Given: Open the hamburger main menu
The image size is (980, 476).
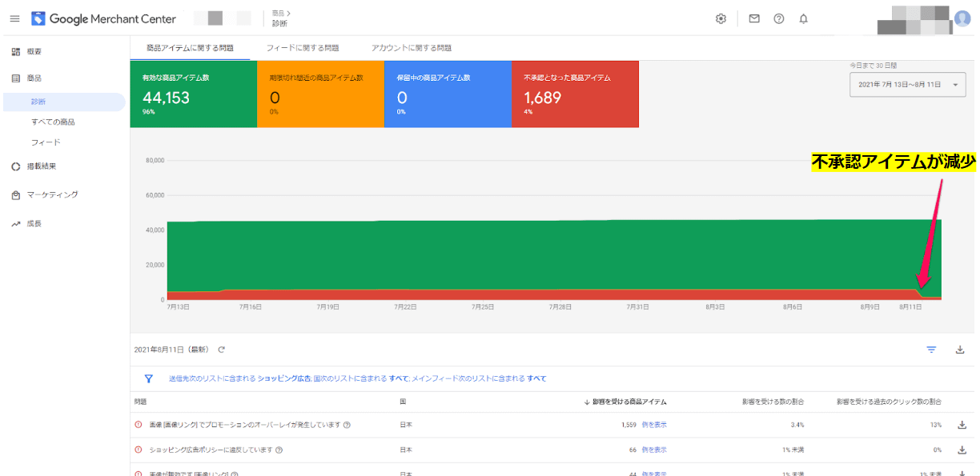Looking at the screenshot, I should (14, 18).
